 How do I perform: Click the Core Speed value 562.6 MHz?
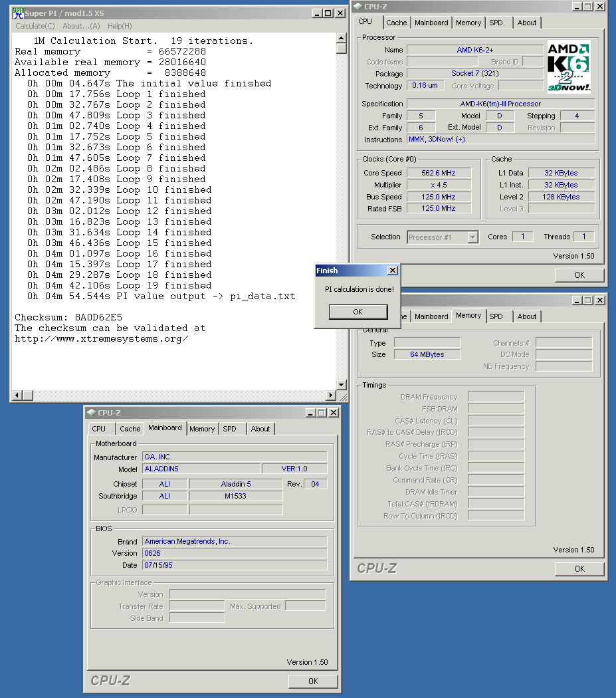[439, 173]
